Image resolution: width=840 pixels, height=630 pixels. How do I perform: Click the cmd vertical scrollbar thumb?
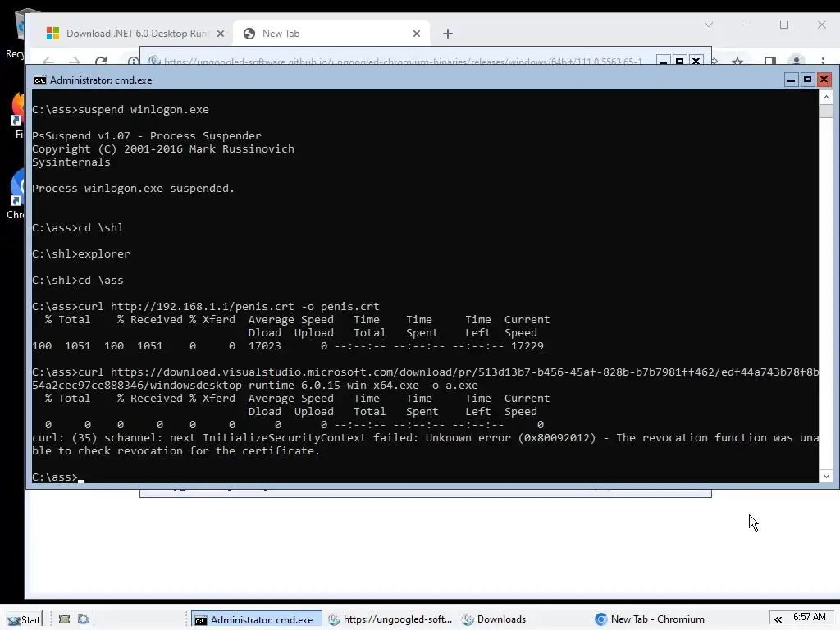coord(826,111)
